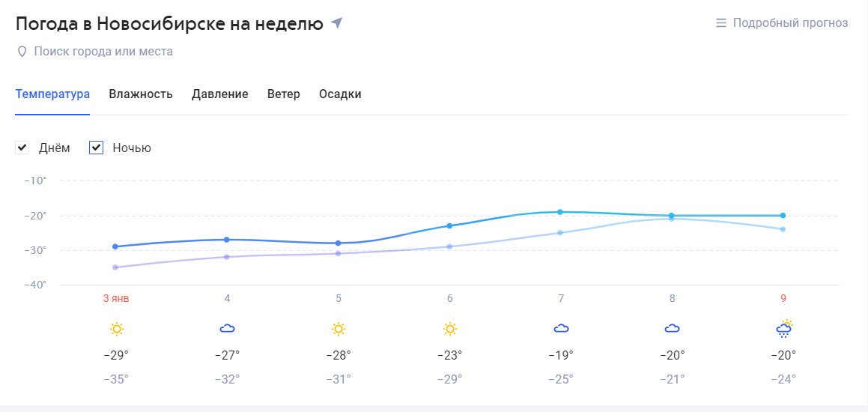Select the 9 date label on the chart axis
This screenshot has height=412, width=868.
(x=783, y=298)
